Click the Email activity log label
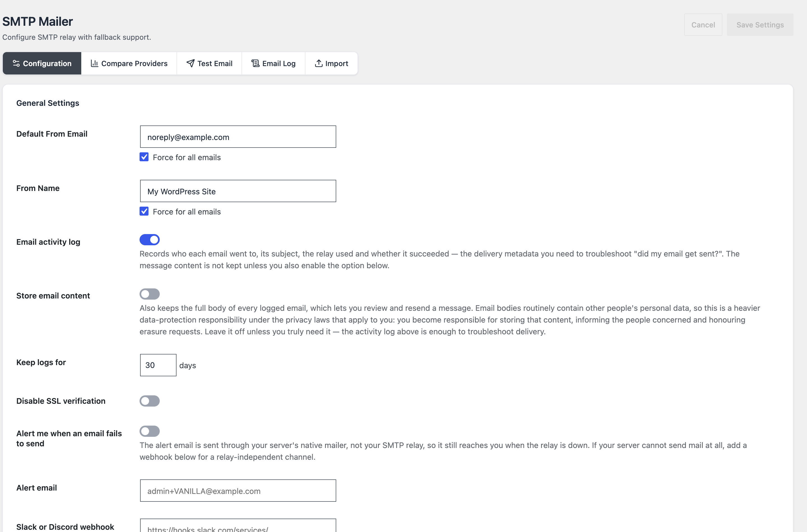Screen dimensions: 807x532 click(48, 242)
